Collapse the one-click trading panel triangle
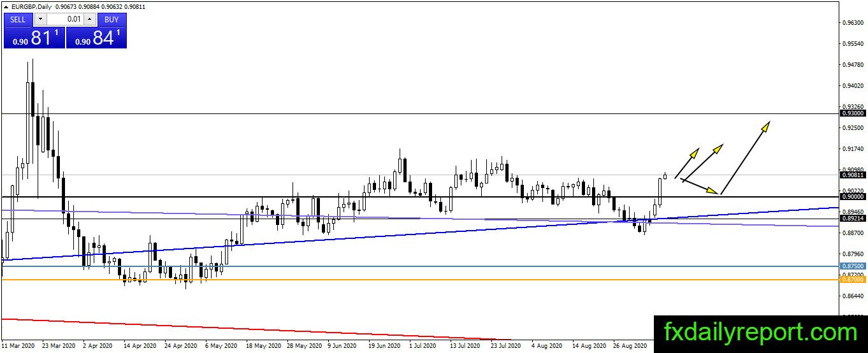868x353 pixels. click(x=6, y=7)
